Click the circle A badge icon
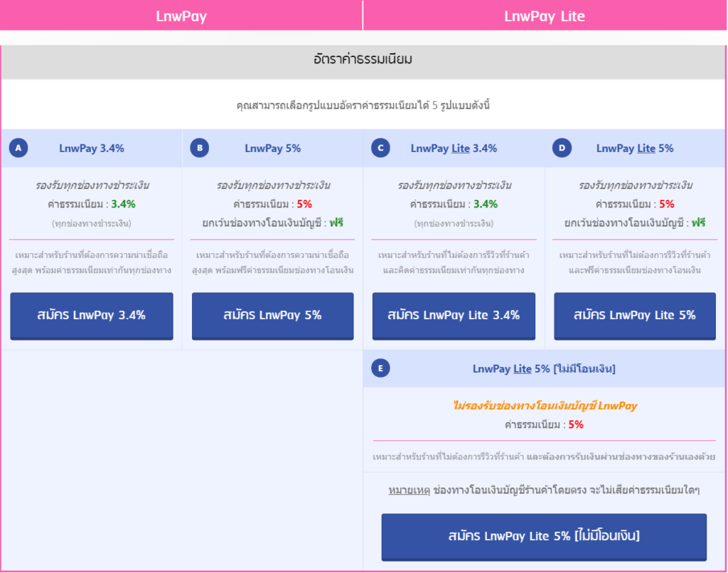This screenshot has height=573, width=728. pos(18,148)
